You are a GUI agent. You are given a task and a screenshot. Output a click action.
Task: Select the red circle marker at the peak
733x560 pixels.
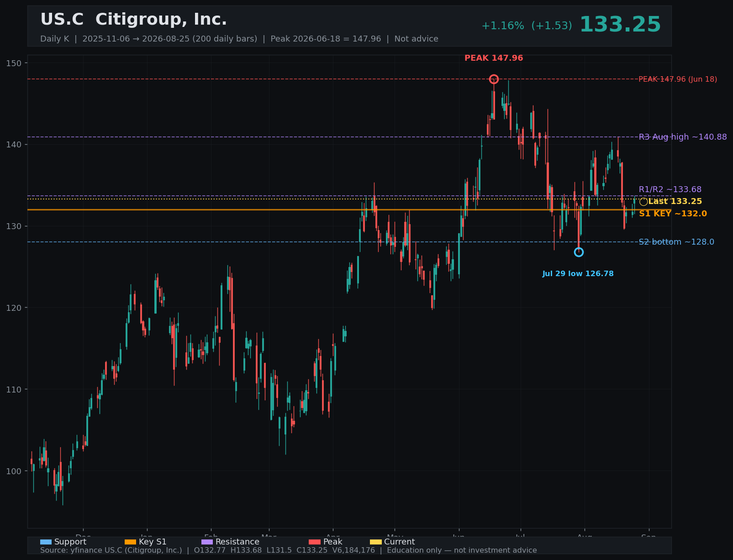tap(494, 79)
